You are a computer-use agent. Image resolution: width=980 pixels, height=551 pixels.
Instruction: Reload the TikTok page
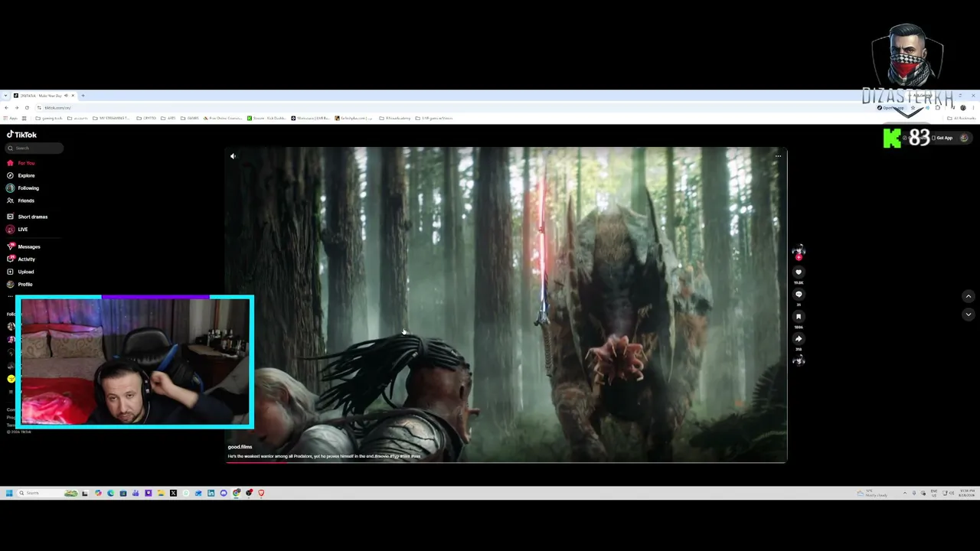pos(27,108)
